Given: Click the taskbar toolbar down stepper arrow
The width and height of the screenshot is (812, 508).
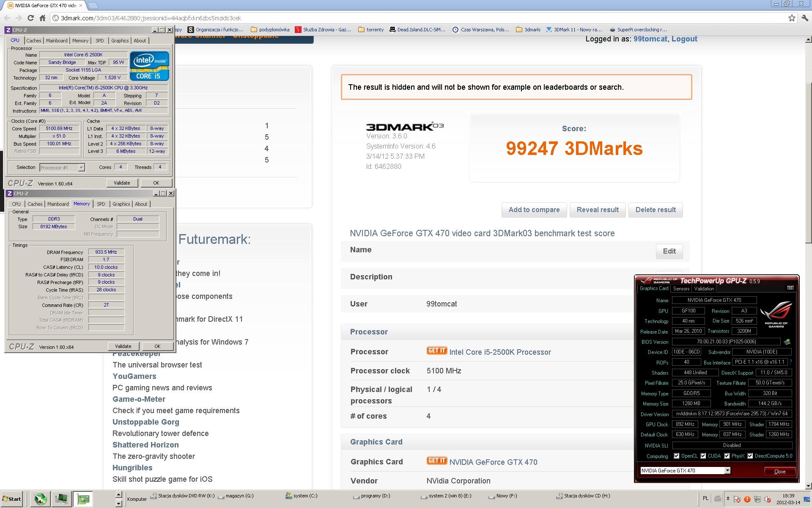Looking at the screenshot, I should pyautogui.click(x=119, y=503).
